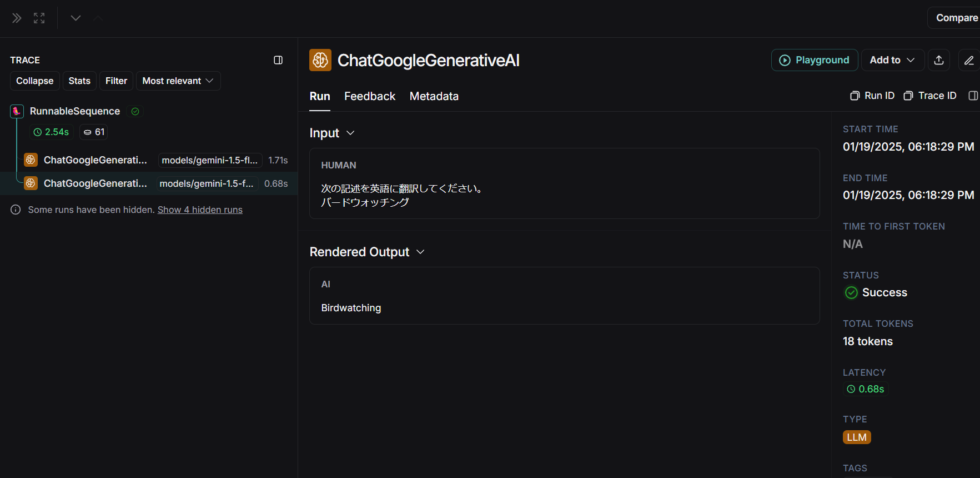This screenshot has height=478, width=980.
Task: Toggle fullscreen expand icon
Action: click(39, 18)
